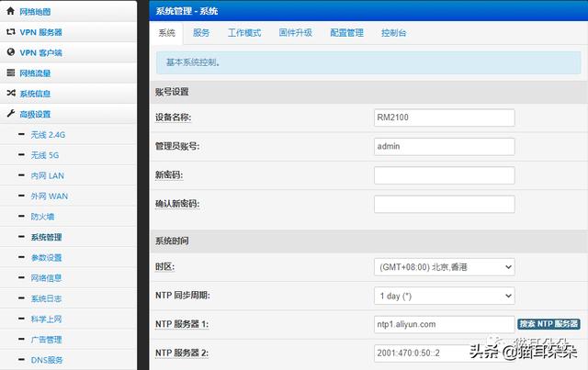Click the 设备名称 label
The width and height of the screenshot is (588, 370).
(x=174, y=118)
